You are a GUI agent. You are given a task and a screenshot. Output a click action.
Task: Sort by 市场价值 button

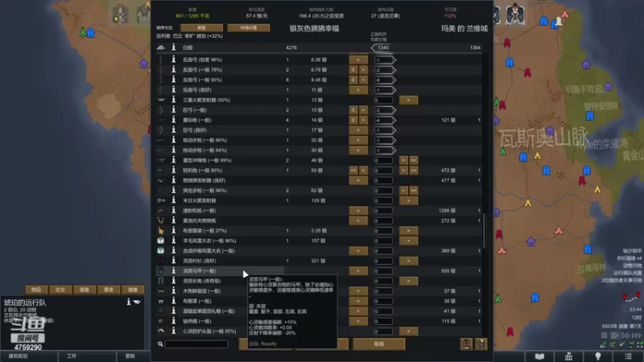tap(249, 27)
